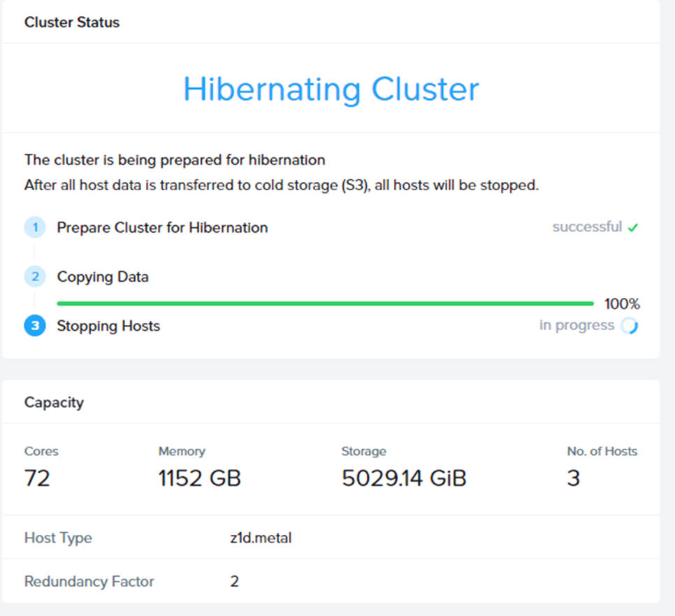Click the Cores value 72
The height and width of the screenshot is (616, 675).
pyautogui.click(x=37, y=479)
